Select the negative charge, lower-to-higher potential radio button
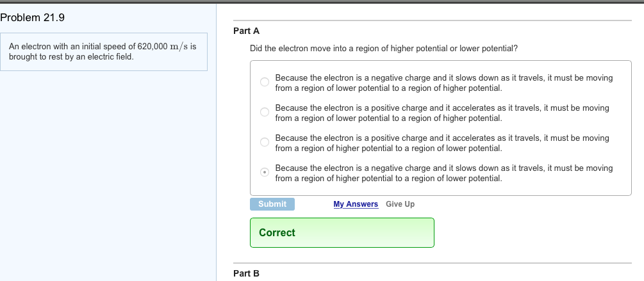 tap(264, 82)
